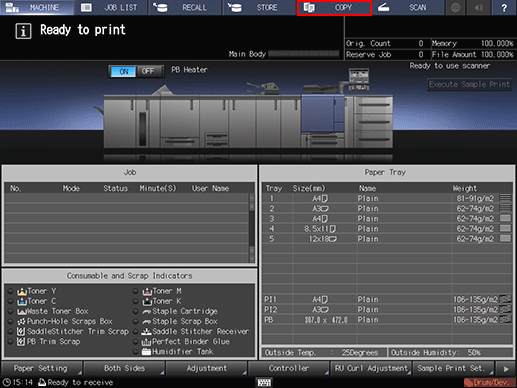
Task: Show next function keys with arrow
Action: 506,369
